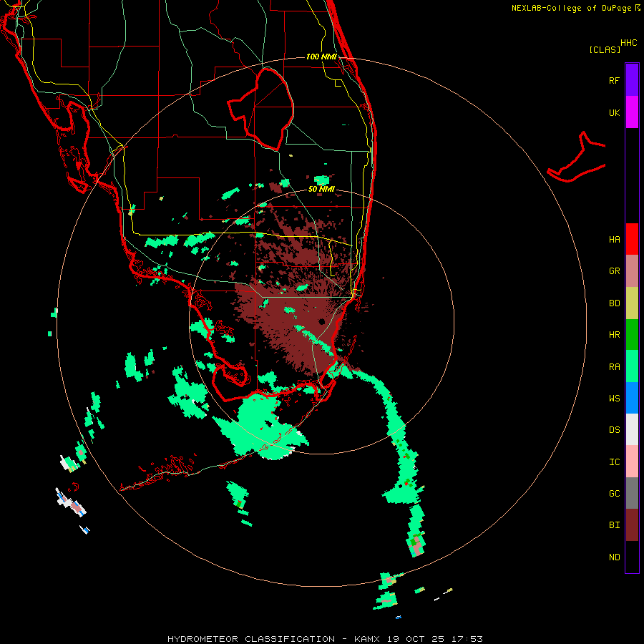This screenshot has height=644, width=644.
Task: Click the IC legend label
Action: point(614,462)
